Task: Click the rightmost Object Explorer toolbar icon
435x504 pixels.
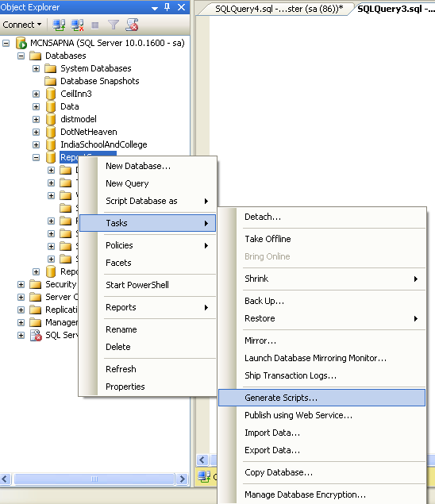Action: pos(132,25)
